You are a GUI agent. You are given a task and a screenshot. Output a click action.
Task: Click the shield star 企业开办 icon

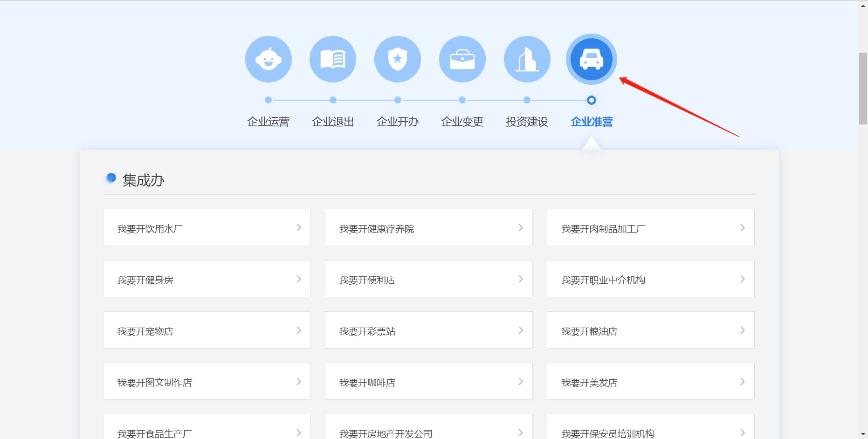tap(398, 59)
